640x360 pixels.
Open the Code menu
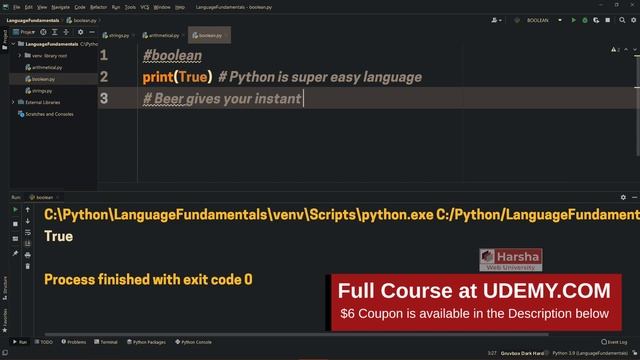coord(80,7)
